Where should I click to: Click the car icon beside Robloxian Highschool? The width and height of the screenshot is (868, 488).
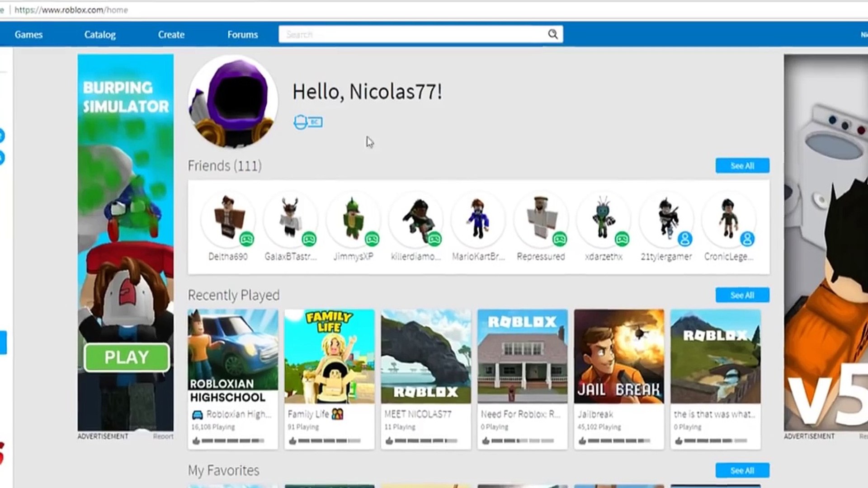pos(198,414)
